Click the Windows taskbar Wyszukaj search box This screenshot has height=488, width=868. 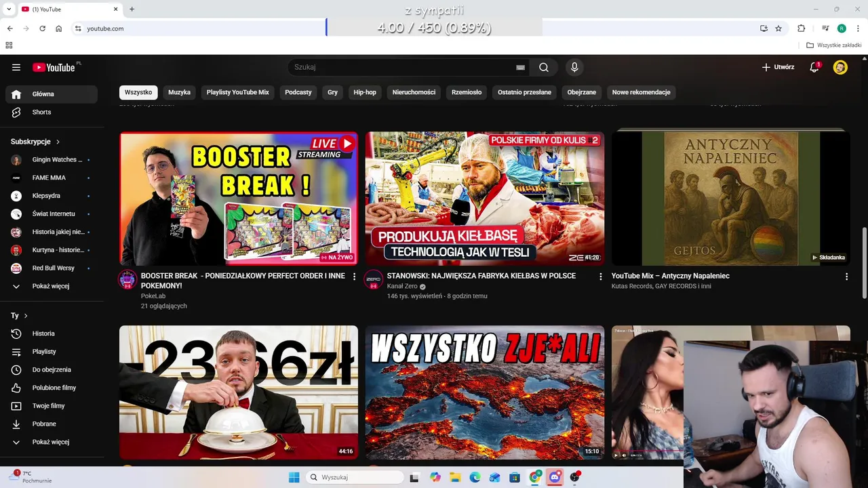click(x=355, y=477)
